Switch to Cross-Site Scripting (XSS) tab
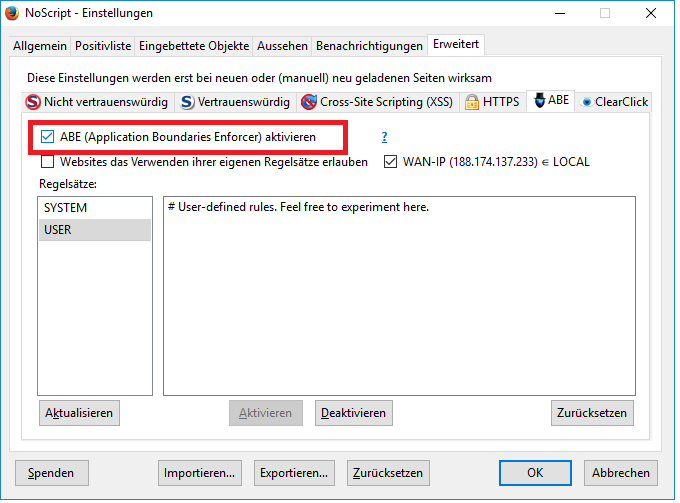 coord(376,102)
